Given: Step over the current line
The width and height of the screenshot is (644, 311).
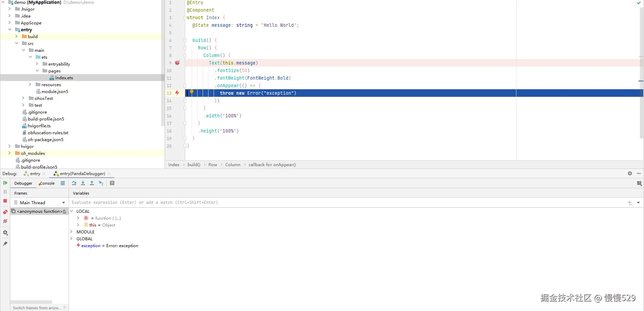Looking at the screenshot, I should point(74,183).
